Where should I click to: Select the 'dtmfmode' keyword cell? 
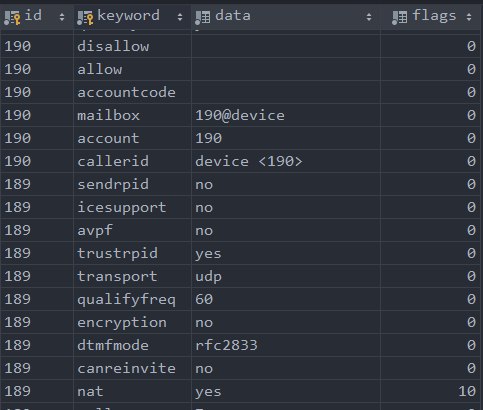[x=132, y=345]
